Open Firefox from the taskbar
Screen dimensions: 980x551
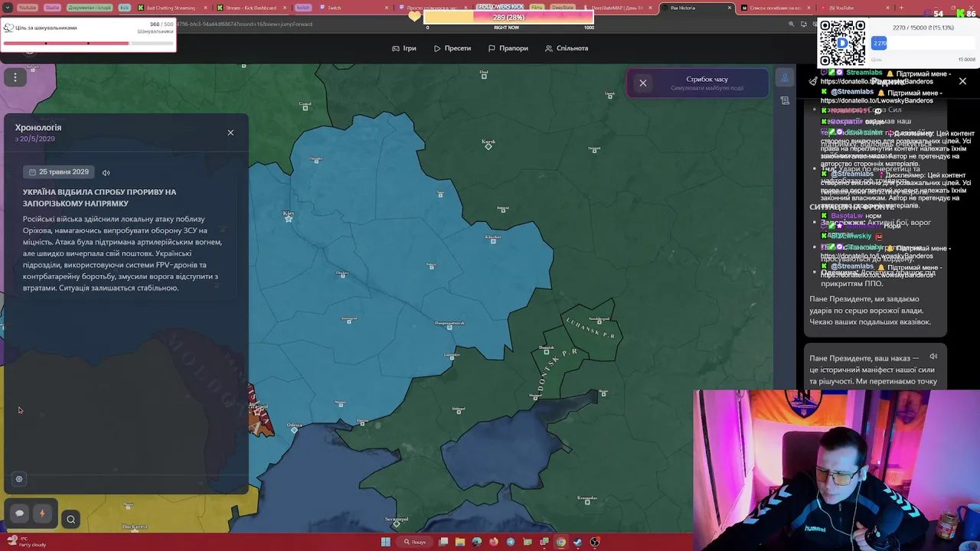[x=494, y=542]
